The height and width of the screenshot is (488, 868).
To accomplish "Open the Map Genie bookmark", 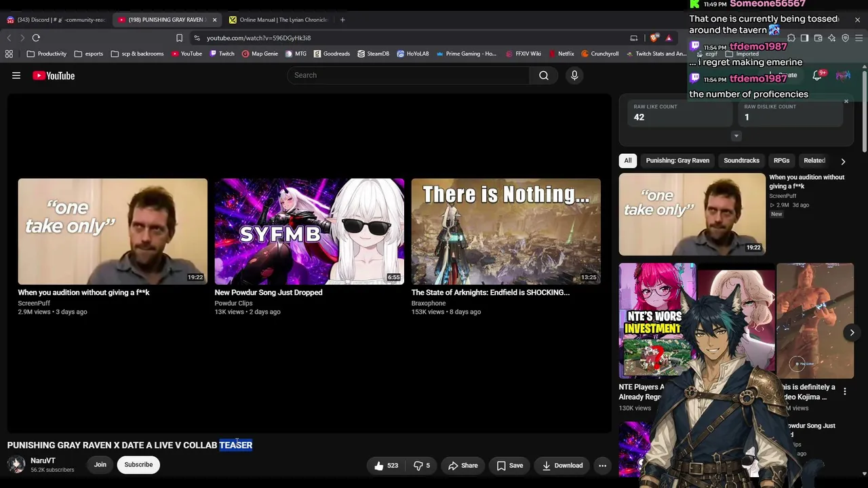I will click(x=259, y=54).
